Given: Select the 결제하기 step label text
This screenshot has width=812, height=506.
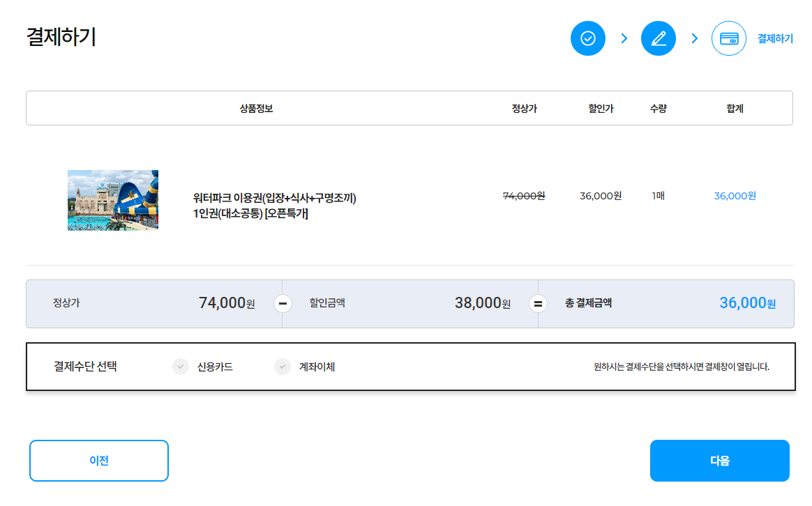Looking at the screenshot, I should pos(776,38).
